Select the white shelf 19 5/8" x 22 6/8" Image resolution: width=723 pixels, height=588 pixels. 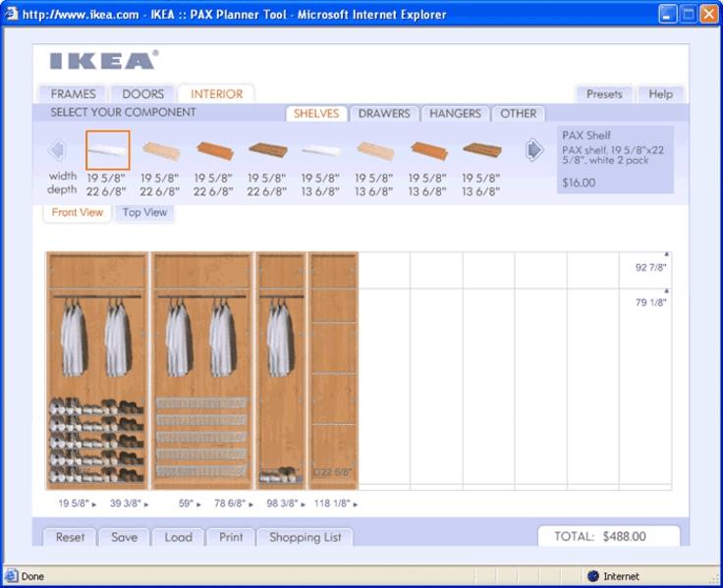tap(107, 150)
